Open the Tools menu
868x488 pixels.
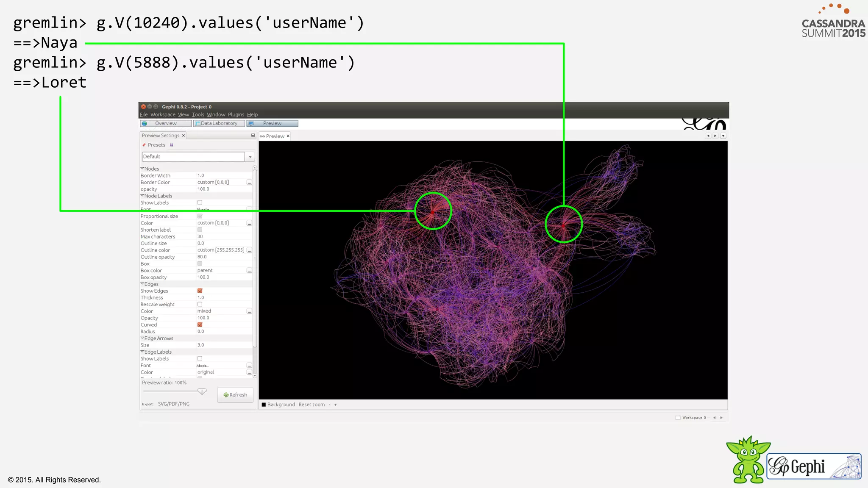[x=198, y=115]
